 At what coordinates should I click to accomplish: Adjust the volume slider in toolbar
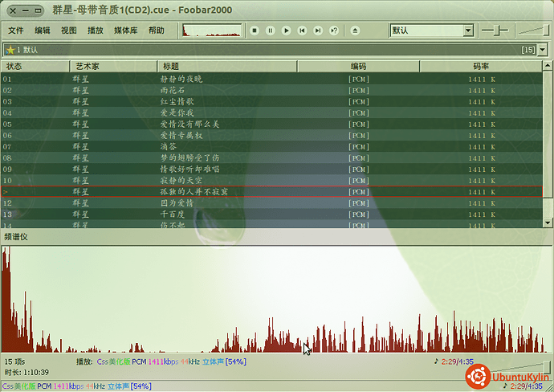(x=534, y=31)
